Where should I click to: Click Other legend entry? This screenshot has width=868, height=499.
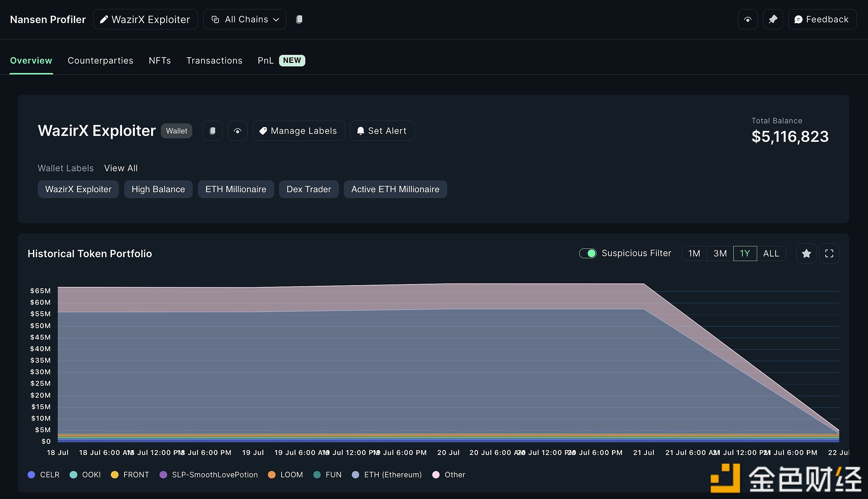pyautogui.click(x=449, y=475)
